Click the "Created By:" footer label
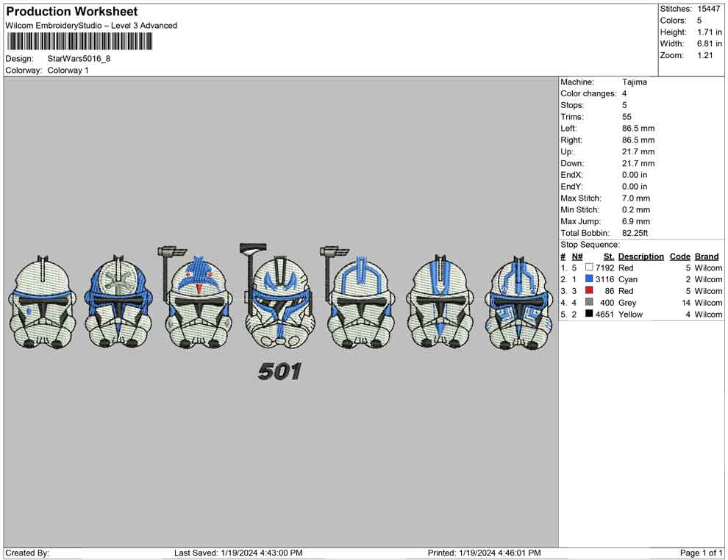The height and width of the screenshot is (560, 728). click(27, 553)
